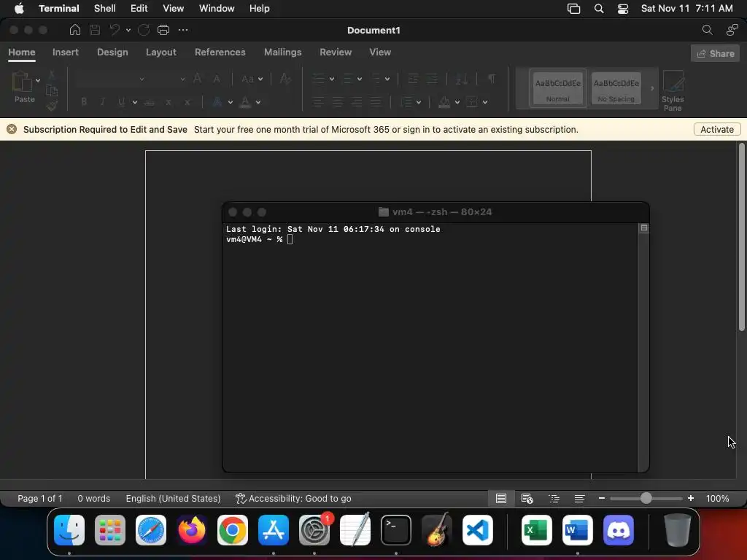This screenshot has height=560, width=747.
Task: Expand the Borders dropdown arrow
Action: tap(484, 102)
